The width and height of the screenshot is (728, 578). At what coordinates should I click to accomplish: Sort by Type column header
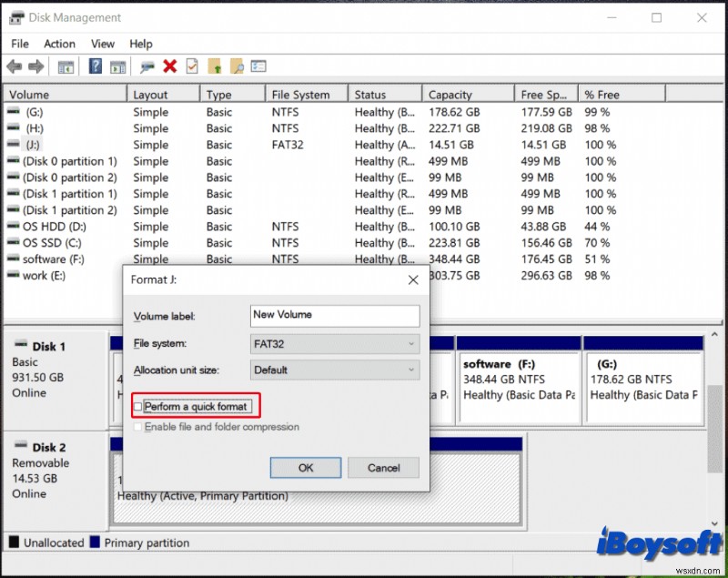pyautogui.click(x=233, y=95)
